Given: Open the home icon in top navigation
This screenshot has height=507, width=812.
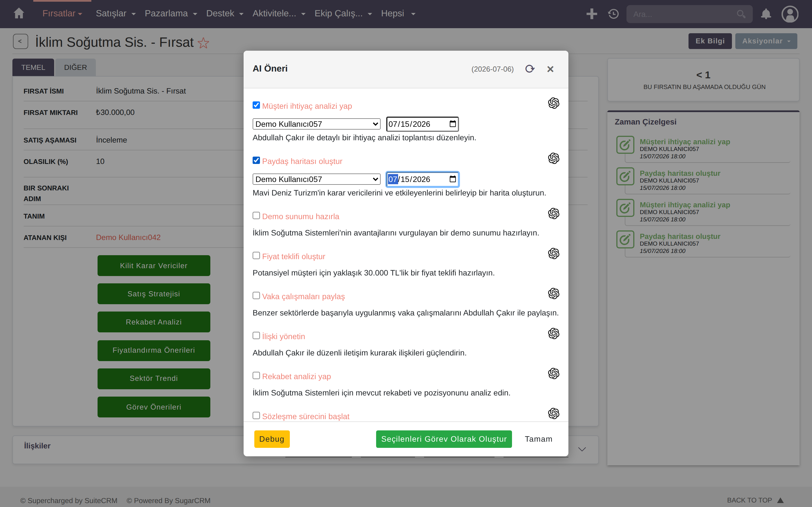Looking at the screenshot, I should pyautogui.click(x=19, y=14).
